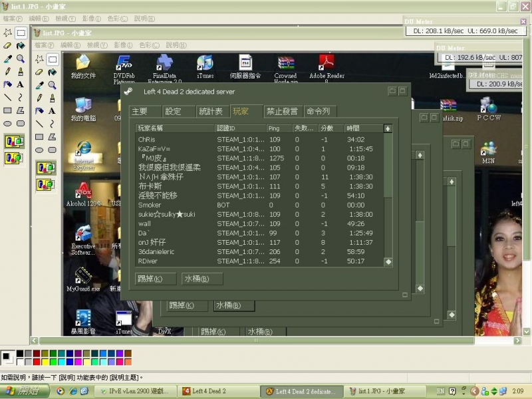Activate the Text tool in leftmost Paint toolbox

(x=21, y=84)
